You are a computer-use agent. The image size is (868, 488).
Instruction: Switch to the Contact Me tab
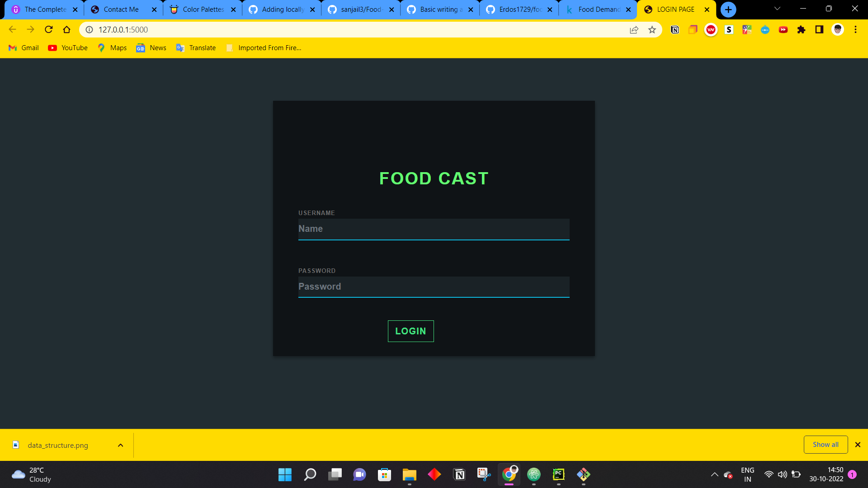121,9
